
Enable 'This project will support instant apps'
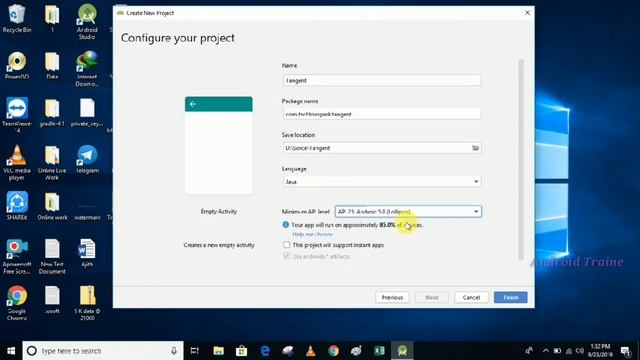tap(287, 245)
